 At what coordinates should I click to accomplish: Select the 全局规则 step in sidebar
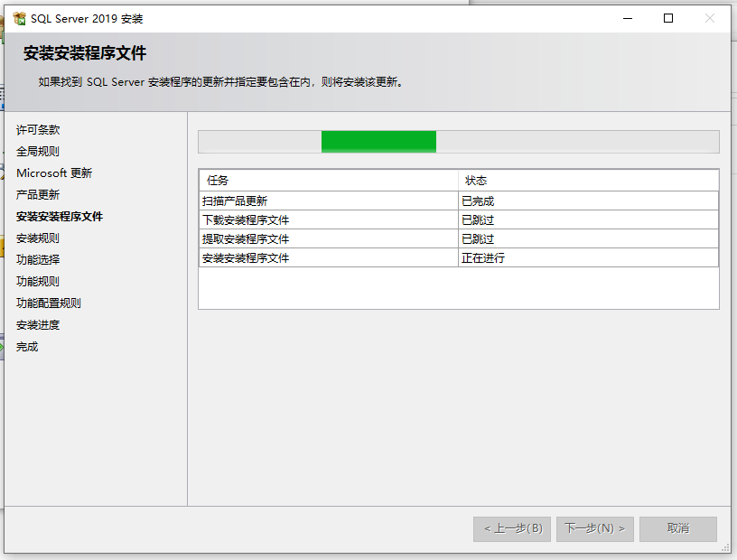click(38, 152)
